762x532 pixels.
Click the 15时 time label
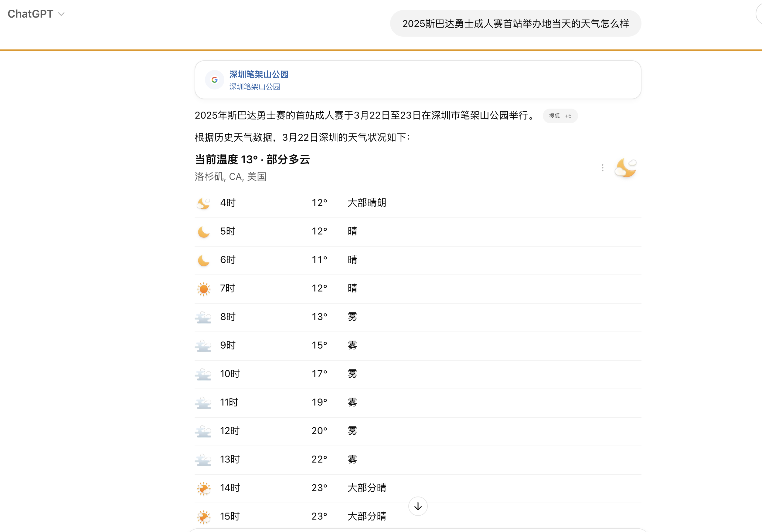point(230,517)
